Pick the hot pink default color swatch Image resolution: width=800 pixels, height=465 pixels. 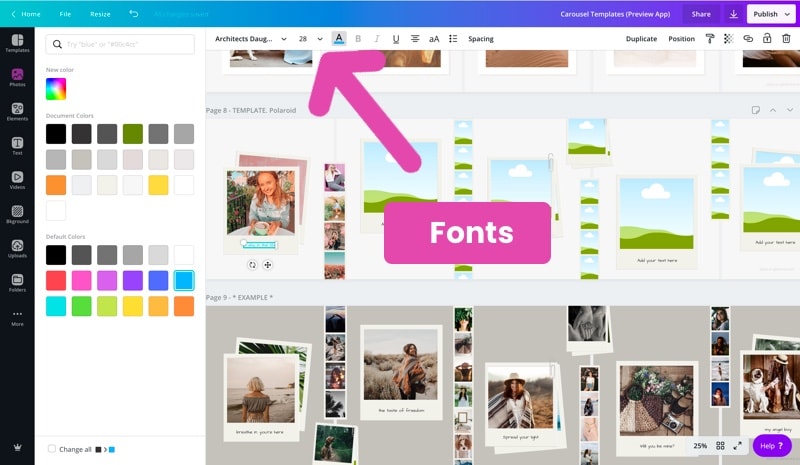pos(81,280)
